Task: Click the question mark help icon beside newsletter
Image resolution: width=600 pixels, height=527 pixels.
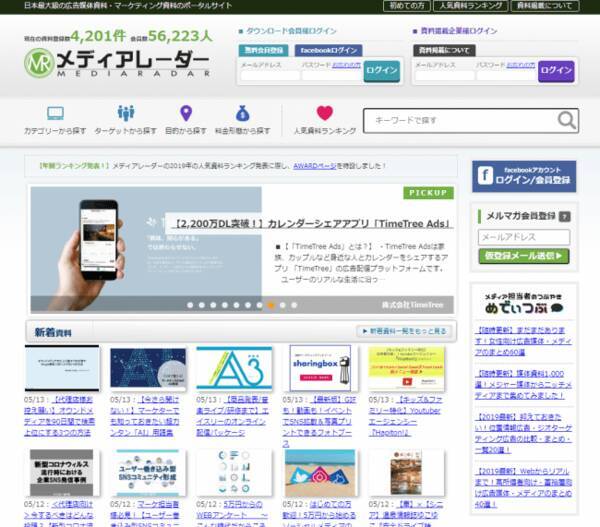Action: [x=564, y=217]
